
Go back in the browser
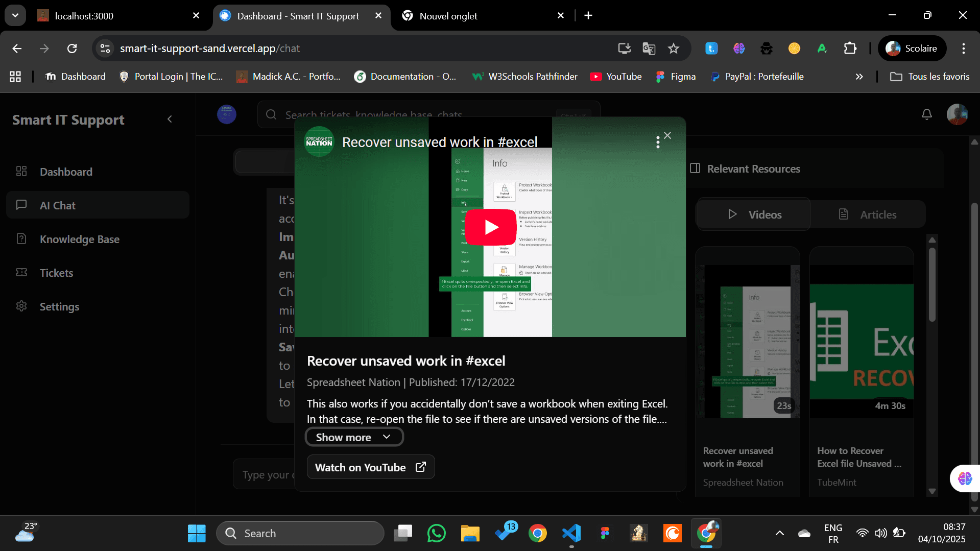[x=17, y=49]
